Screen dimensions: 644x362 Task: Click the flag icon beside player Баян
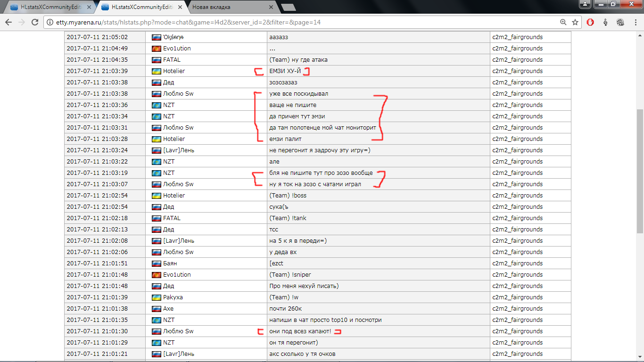click(156, 263)
